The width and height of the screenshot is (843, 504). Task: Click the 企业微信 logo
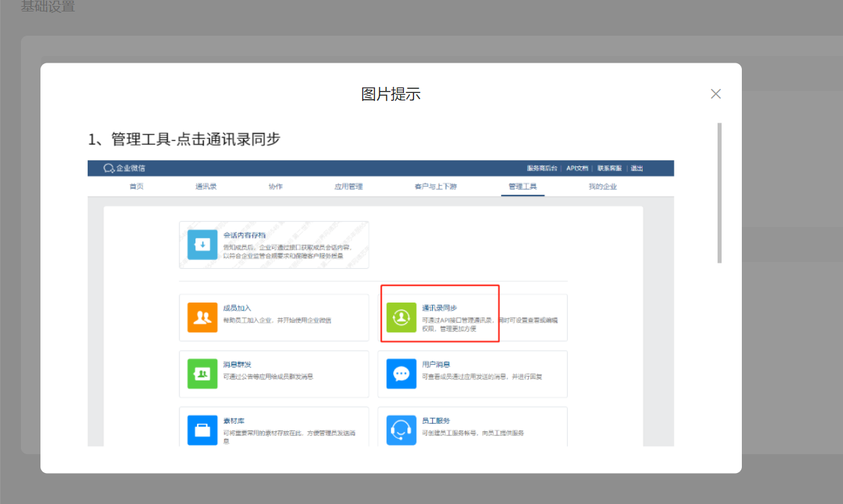click(124, 168)
